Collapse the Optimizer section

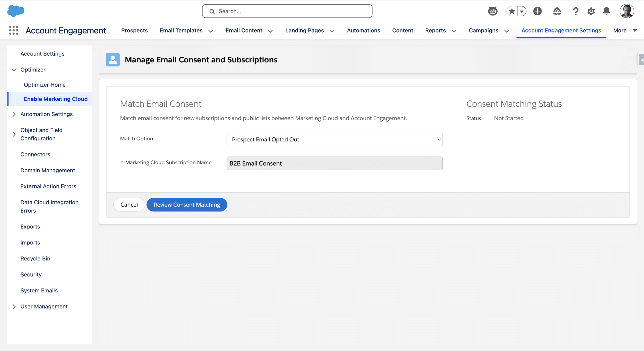pos(14,70)
